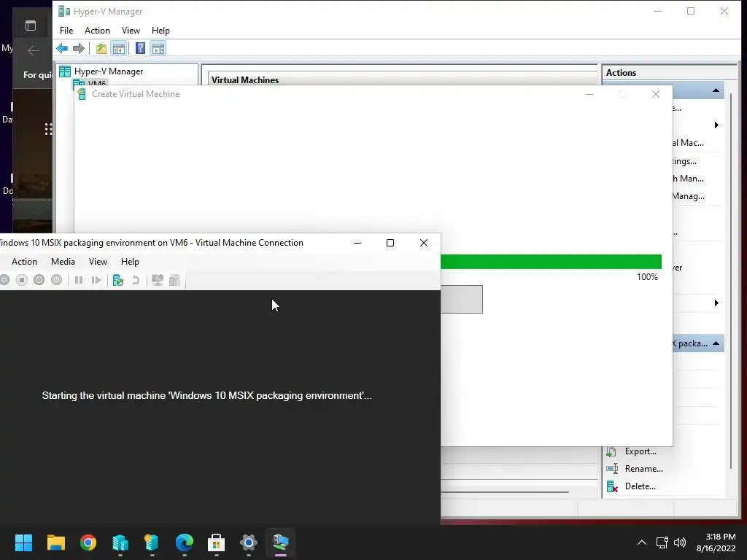The height and width of the screenshot is (560, 747).
Task: Click the gray button in Create Virtual Machine dialog
Action: (462, 300)
